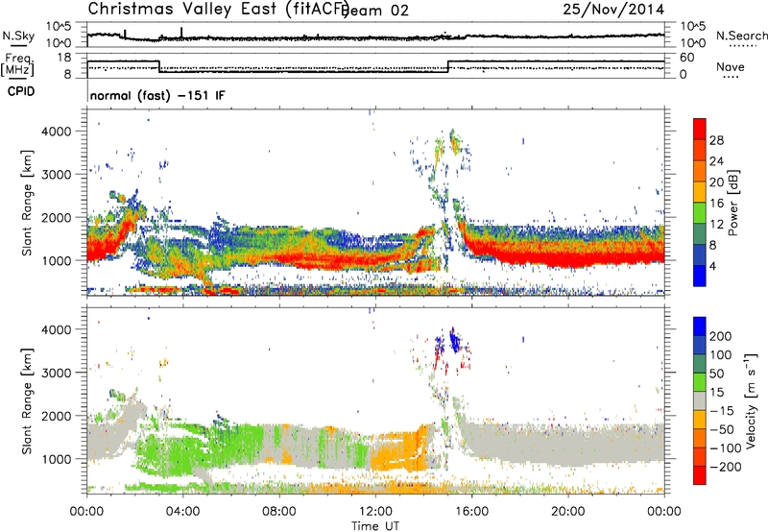Click the green 50 segment of velocity colorbar
This screenshot has height=532, width=768.
click(x=700, y=382)
